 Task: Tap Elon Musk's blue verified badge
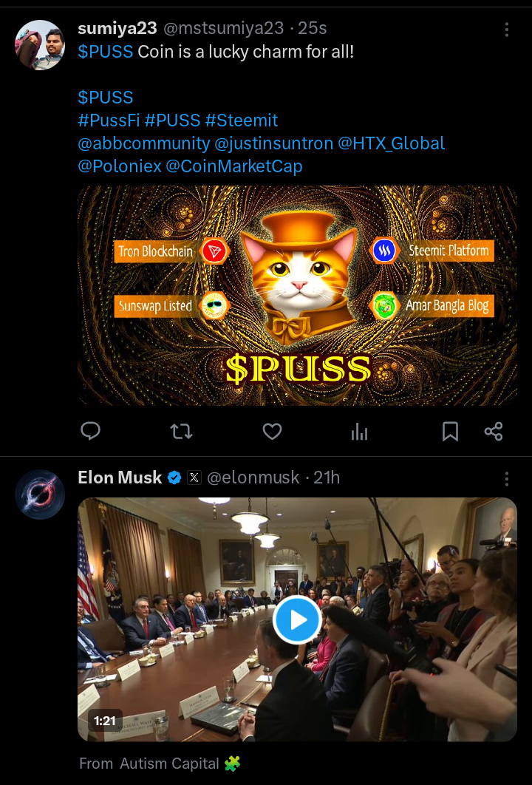[174, 478]
